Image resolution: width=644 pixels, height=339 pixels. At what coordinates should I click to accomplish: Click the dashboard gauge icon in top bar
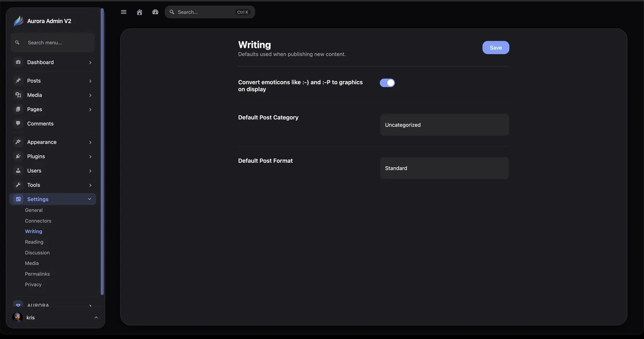[155, 12]
